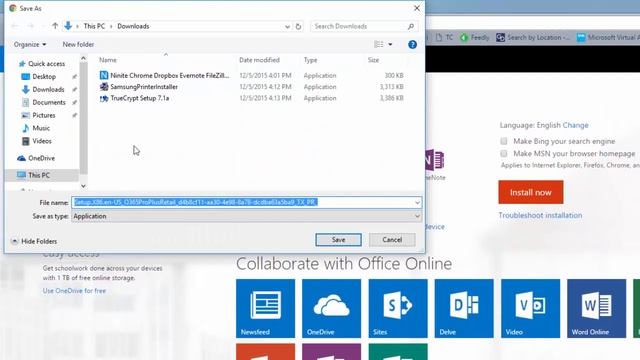Image resolution: width=640 pixels, height=360 pixels.
Task: Sort files by Size column
Action: pyautogui.click(x=373, y=60)
